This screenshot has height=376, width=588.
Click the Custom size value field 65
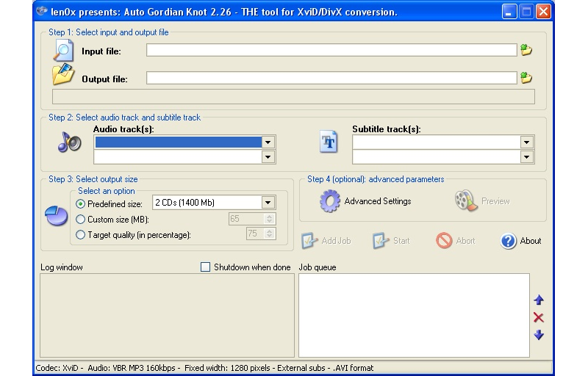[x=246, y=219]
